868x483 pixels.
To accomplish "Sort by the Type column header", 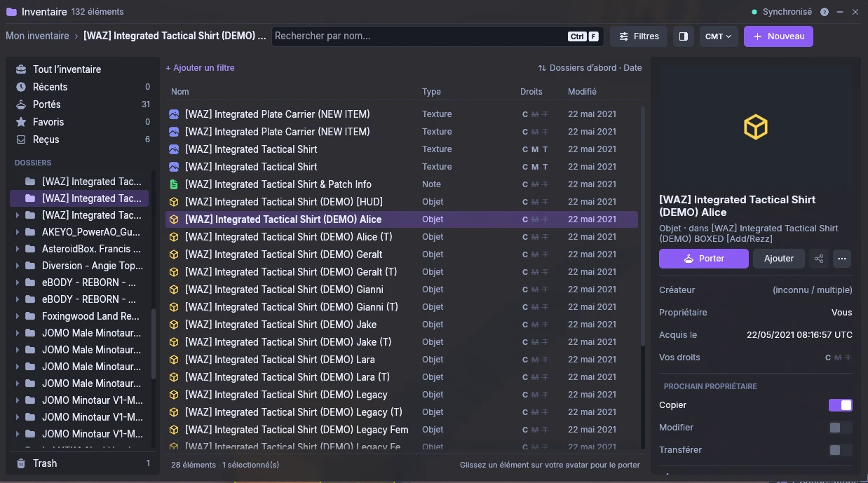I will pyautogui.click(x=431, y=92).
